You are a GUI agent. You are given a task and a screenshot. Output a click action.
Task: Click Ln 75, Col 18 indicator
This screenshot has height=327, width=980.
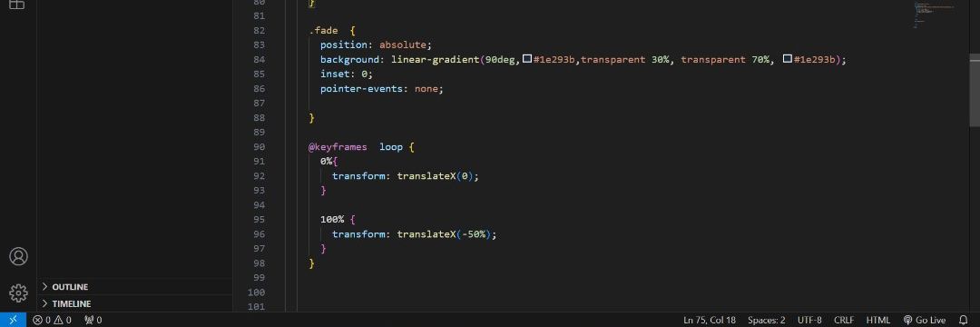(710, 320)
